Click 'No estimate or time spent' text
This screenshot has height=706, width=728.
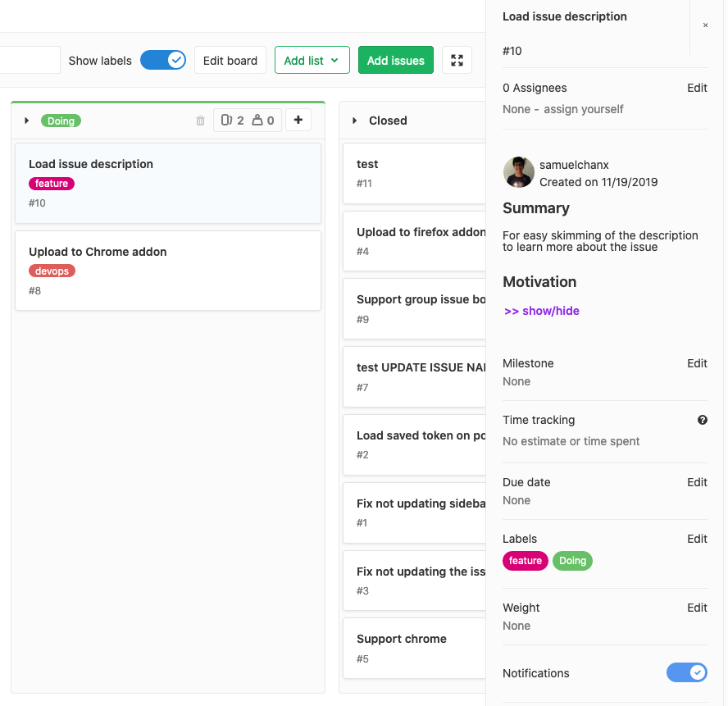click(571, 441)
